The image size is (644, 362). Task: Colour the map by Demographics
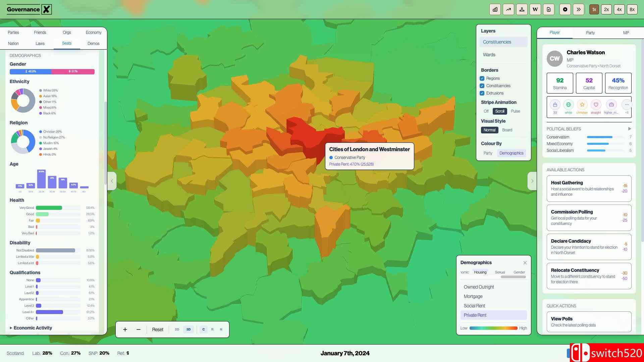[512, 153]
